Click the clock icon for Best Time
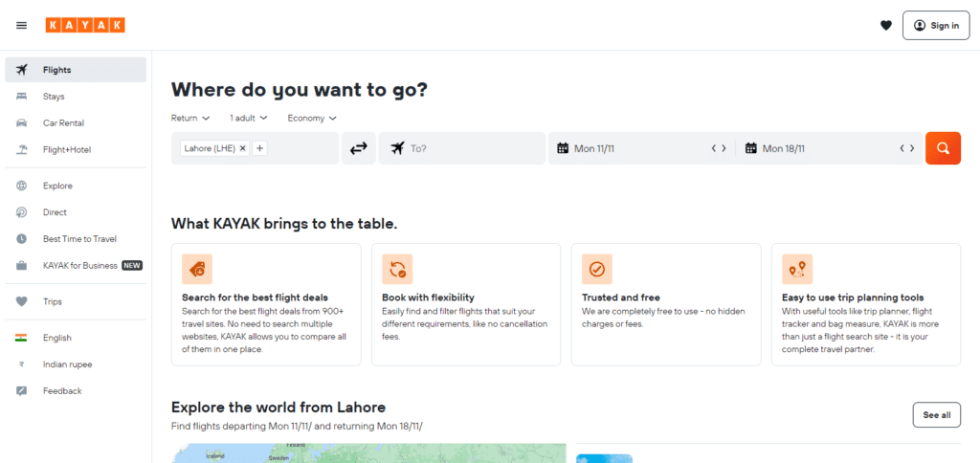The image size is (980, 463). pyautogui.click(x=22, y=239)
